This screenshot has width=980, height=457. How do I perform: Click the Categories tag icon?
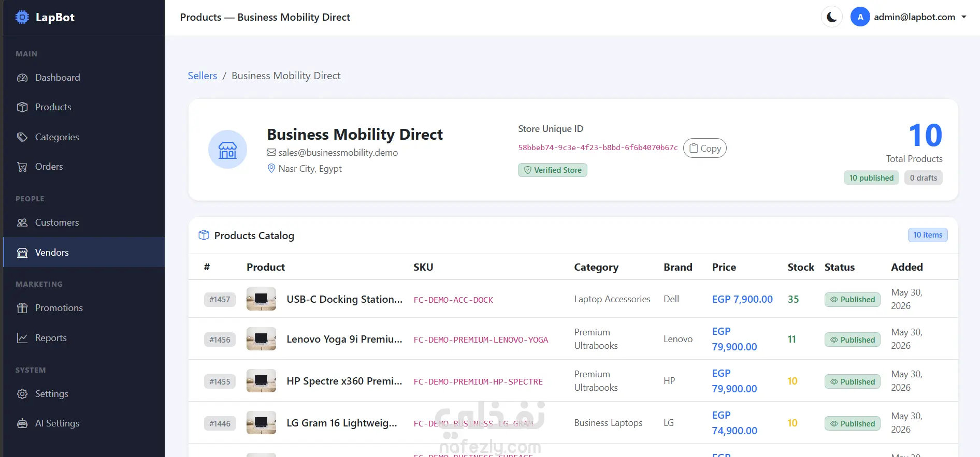coord(22,137)
